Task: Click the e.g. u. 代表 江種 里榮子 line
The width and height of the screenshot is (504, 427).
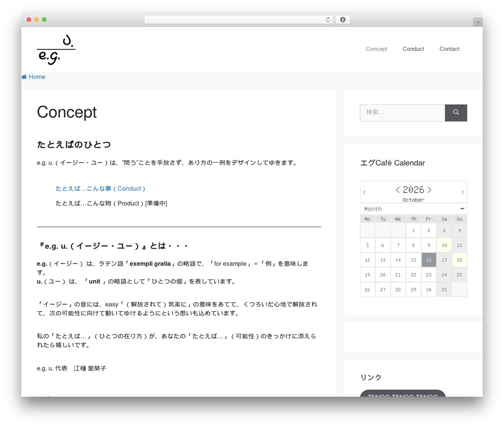Action: 71,368
